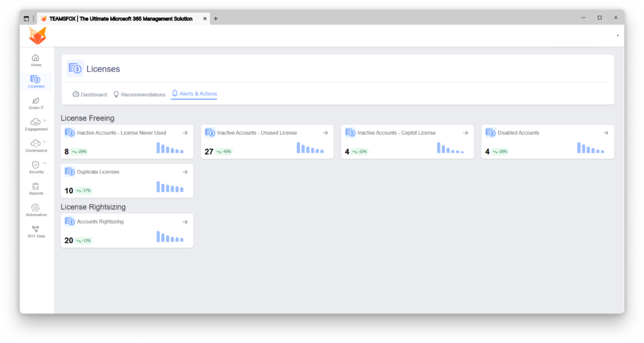644x343 pixels.
Task: Switch to the Recommendations tab
Action: (139, 94)
